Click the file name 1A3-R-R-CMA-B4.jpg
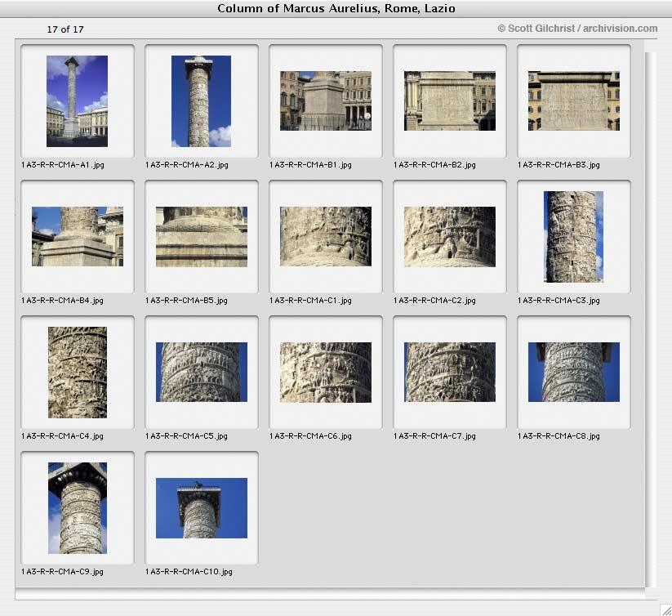672x616 pixels. point(62,301)
